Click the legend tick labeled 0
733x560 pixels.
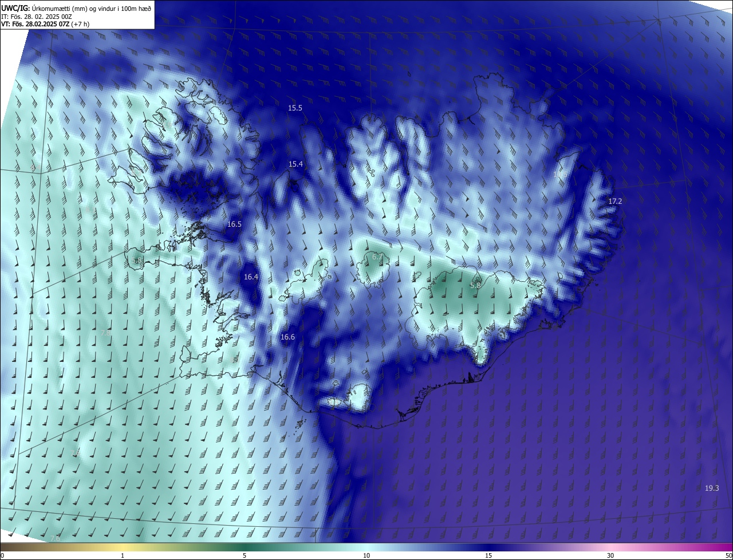[2, 555]
